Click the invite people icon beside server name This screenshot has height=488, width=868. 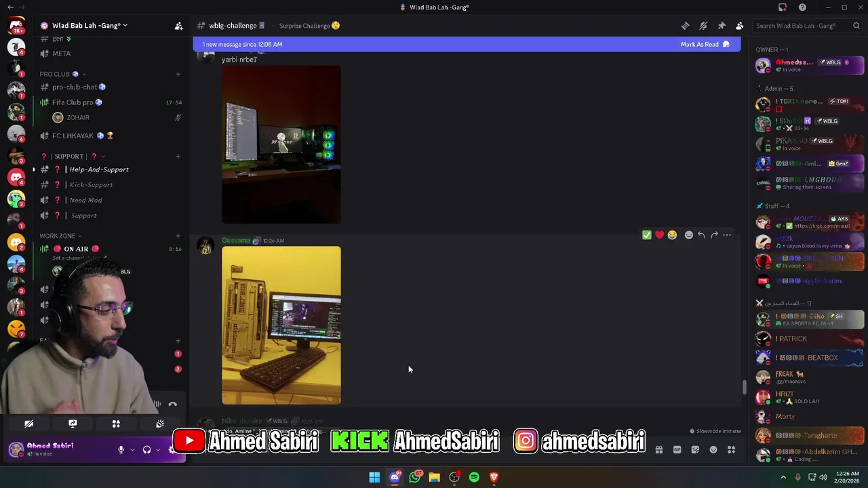point(178,26)
